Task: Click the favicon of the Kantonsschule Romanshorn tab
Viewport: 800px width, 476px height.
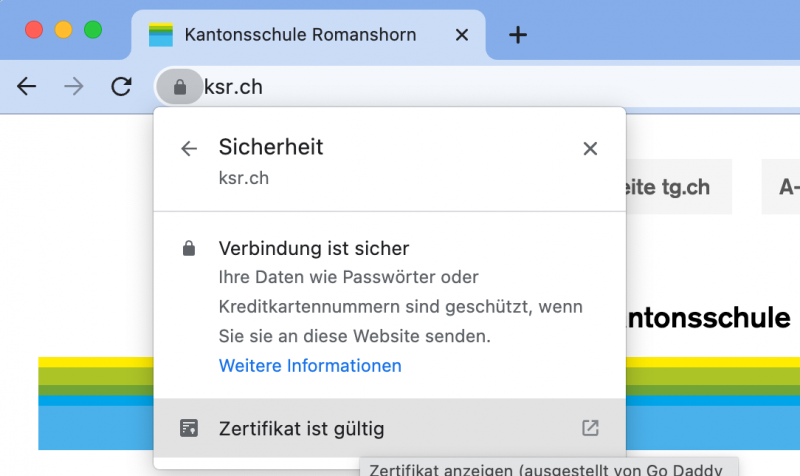Action: (x=160, y=35)
